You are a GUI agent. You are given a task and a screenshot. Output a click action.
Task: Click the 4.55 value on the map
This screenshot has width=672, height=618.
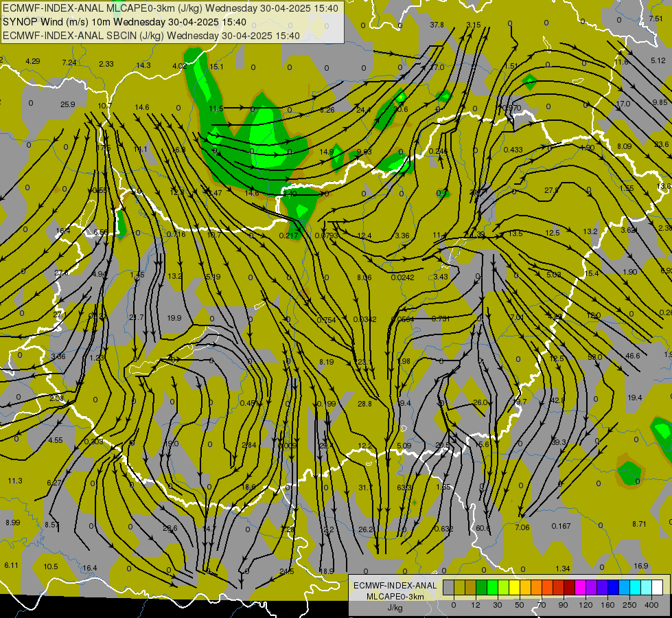tap(56, 440)
